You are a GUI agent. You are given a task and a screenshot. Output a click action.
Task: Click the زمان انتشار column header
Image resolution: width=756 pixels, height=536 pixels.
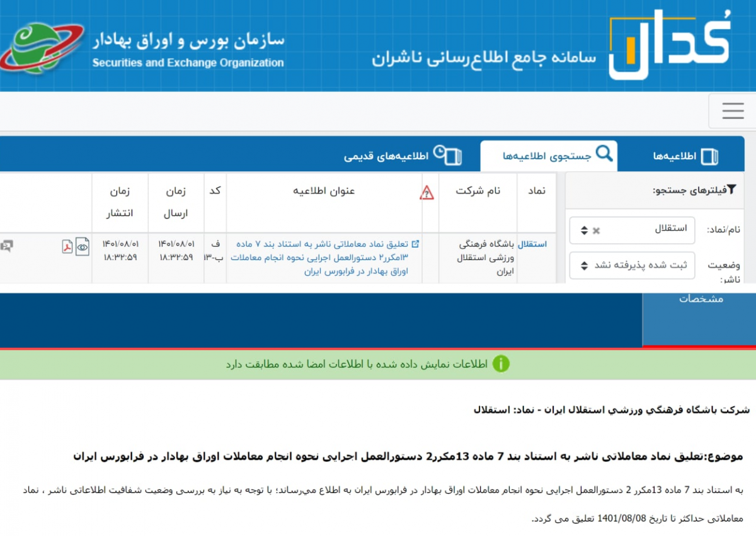pos(120,202)
